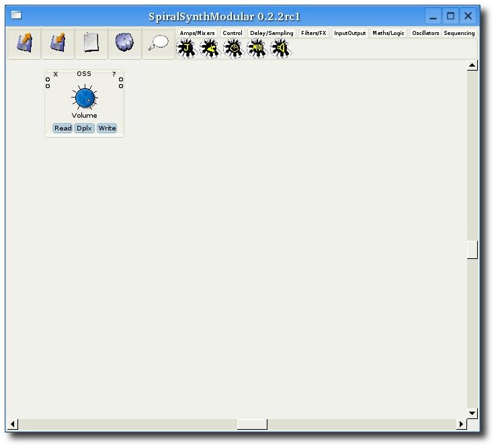Click the blue Volume knob
The image size is (496, 448).
(85, 98)
